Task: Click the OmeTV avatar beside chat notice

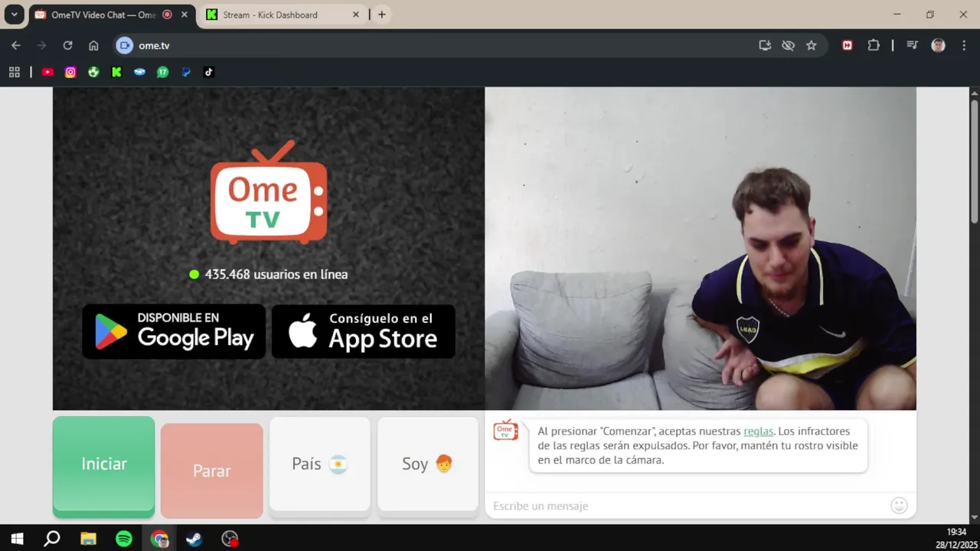Action: click(x=505, y=430)
